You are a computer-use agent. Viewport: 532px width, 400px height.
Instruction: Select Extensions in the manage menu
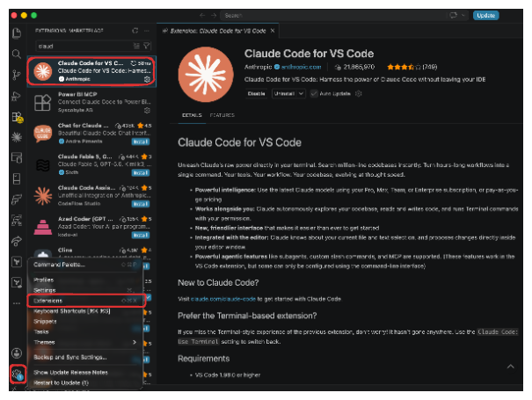(85, 301)
